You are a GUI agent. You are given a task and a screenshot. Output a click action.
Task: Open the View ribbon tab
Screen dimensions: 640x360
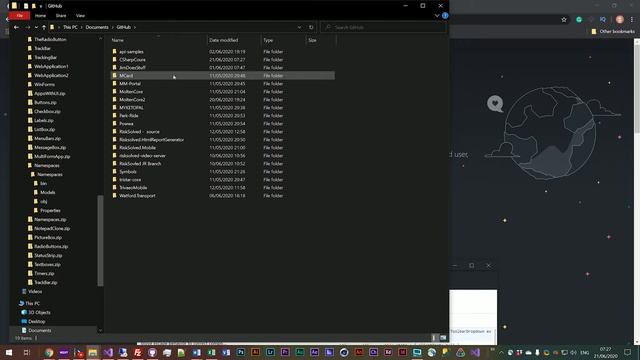[80, 16]
